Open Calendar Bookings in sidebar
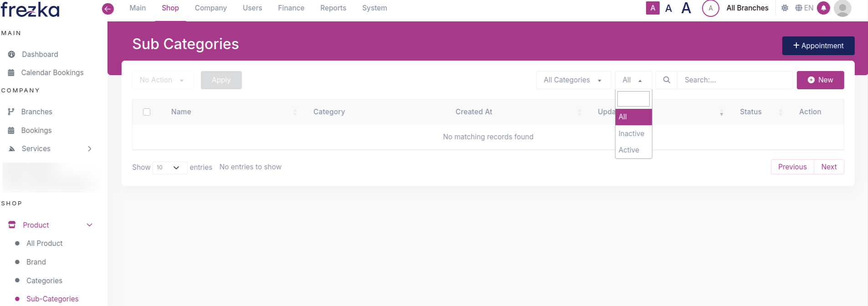This screenshot has height=306, width=868. pyautogui.click(x=52, y=73)
